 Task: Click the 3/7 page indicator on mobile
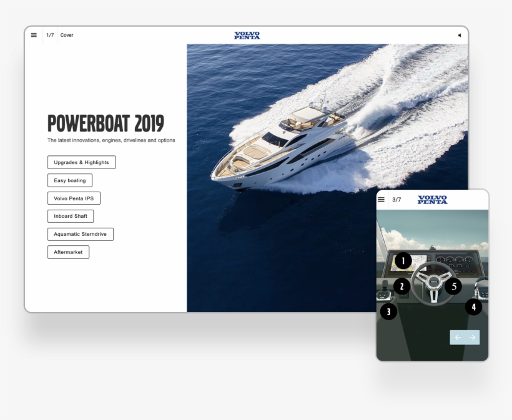pos(397,200)
